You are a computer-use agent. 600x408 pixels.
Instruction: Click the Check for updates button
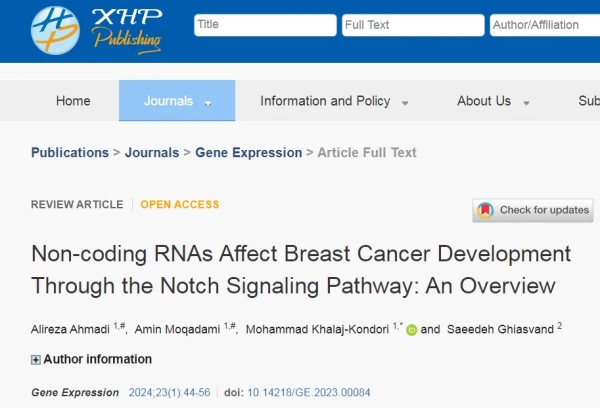(533, 210)
